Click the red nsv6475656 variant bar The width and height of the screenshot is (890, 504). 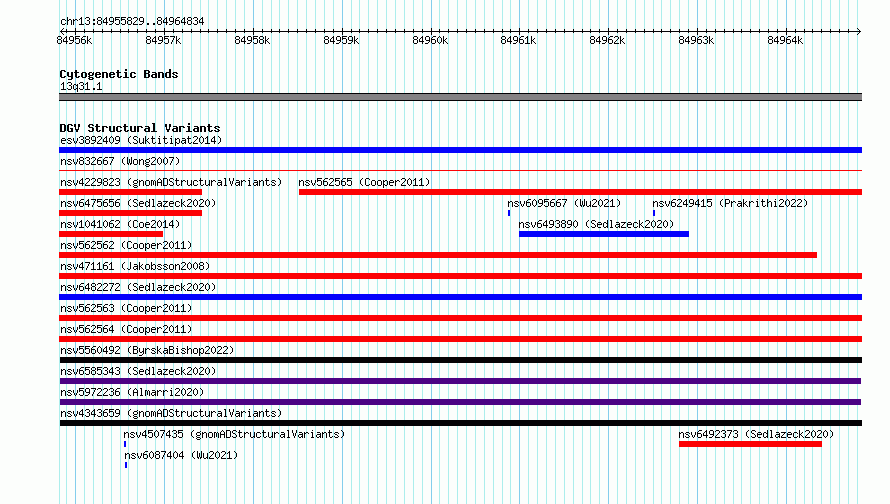131,213
